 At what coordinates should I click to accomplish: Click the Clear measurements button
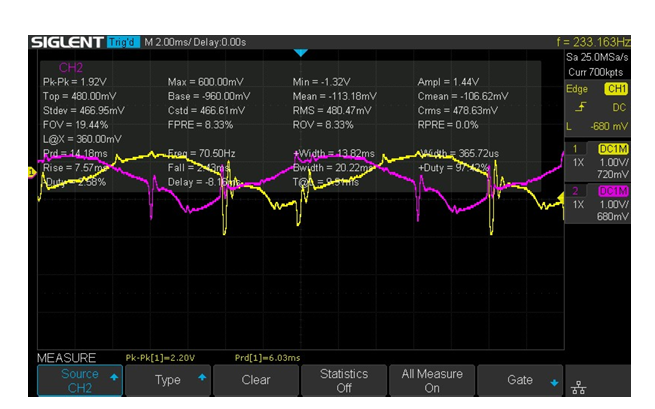pos(256,380)
